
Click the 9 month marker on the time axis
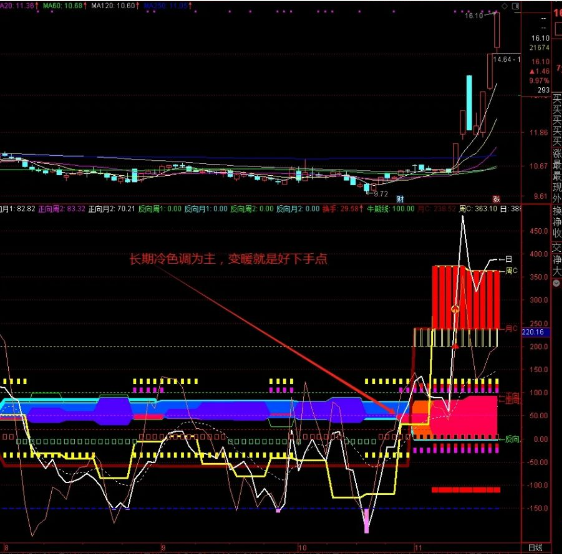163,548
